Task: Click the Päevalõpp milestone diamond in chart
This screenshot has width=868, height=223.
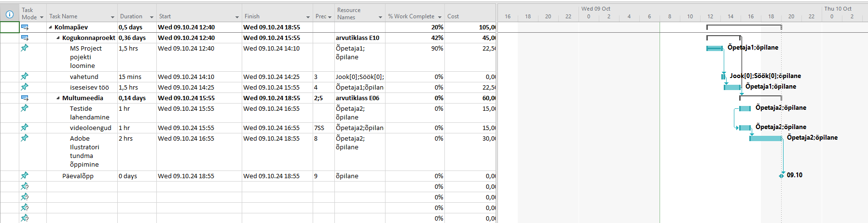Action: point(782,175)
